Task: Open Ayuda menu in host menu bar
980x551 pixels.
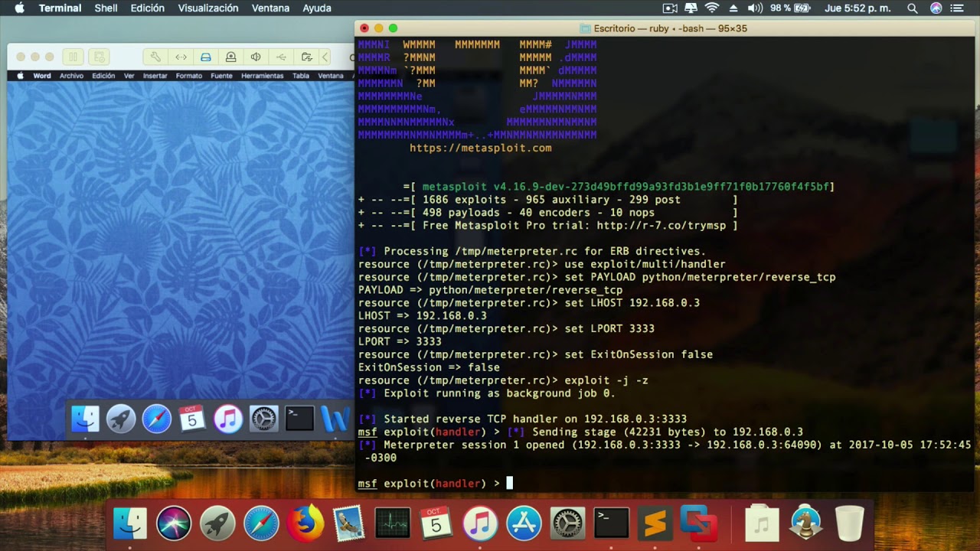Action: (x=317, y=8)
